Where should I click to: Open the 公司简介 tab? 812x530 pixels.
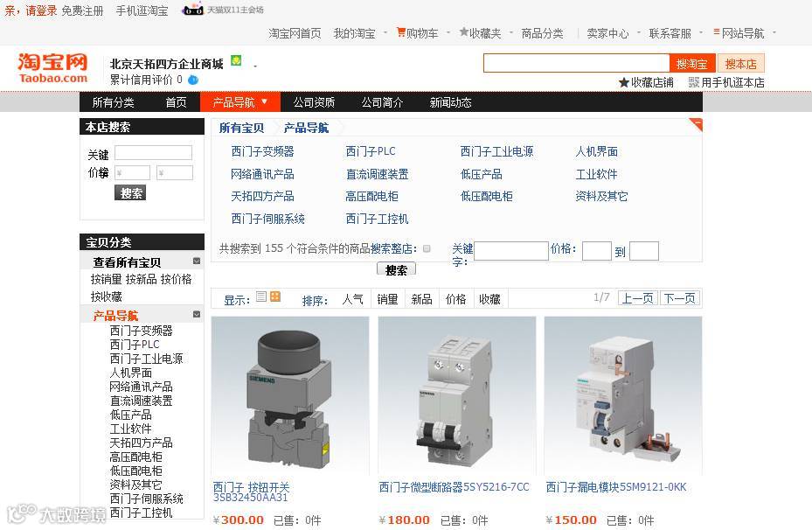[382, 102]
